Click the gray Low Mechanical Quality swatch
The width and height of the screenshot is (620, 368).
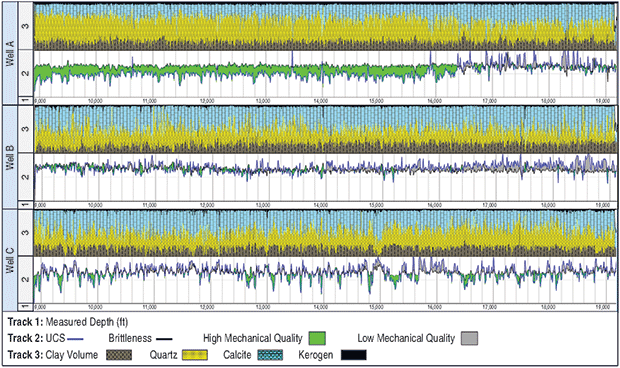[x=469, y=338]
